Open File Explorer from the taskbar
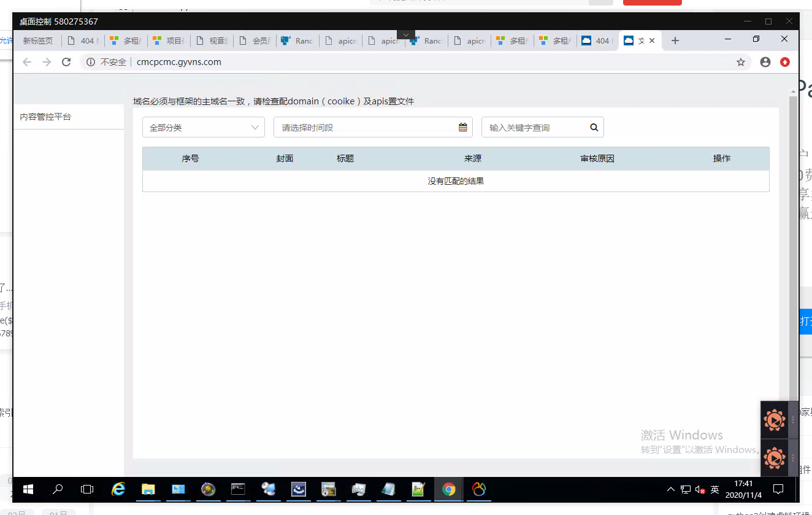The height and width of the screenshot is (515, 812). click(x=148, y=489)
